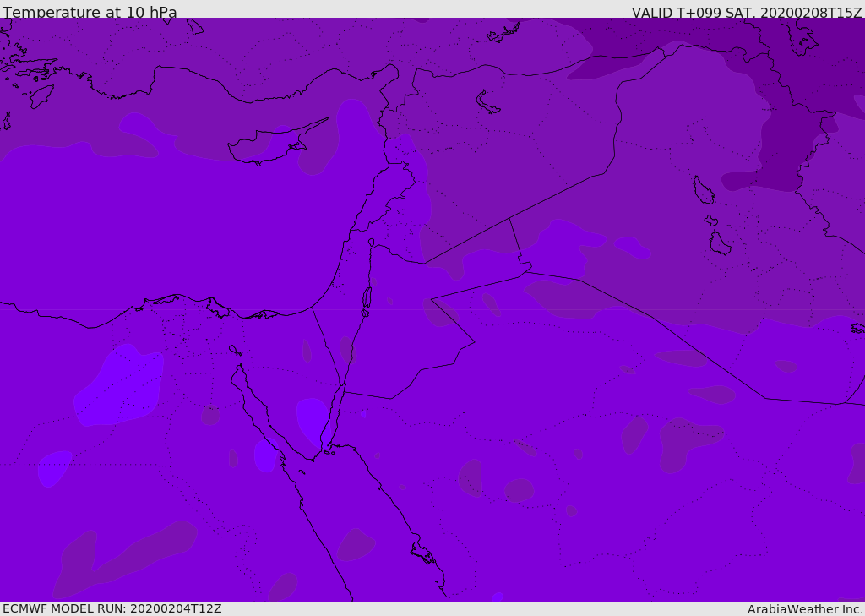Click the 'VALID T+099 SAT. 20200208T15Z' label
Image resolution: width=865 pixels, height=616 pixels.
coord(747,12)
